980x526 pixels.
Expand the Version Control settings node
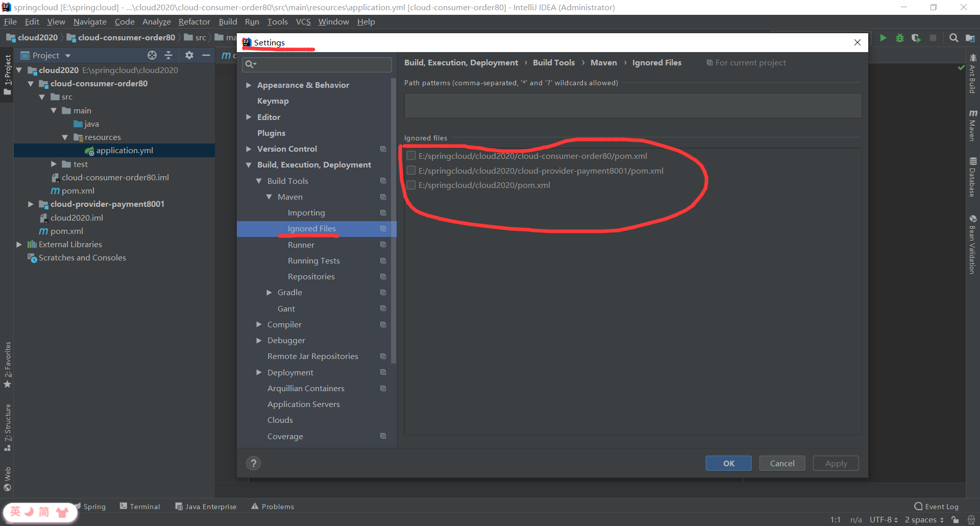point(249,149)
